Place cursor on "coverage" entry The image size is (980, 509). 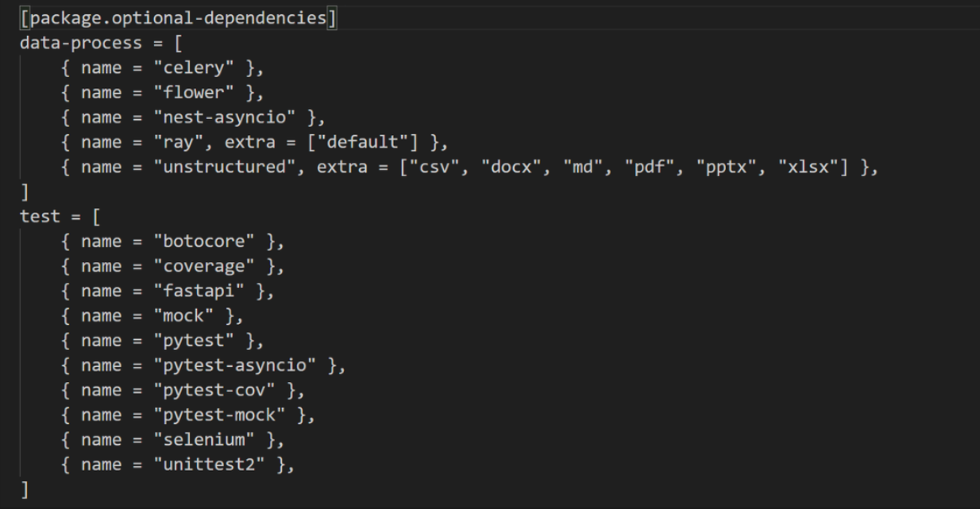click(x=199, y=266)
